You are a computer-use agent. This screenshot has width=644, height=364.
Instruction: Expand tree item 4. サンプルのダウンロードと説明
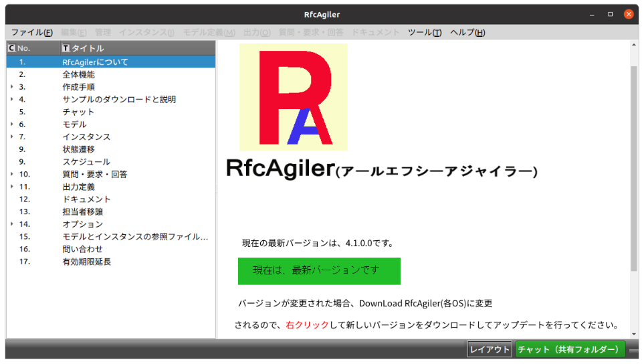pyautogui.click(x=12, y=99)
